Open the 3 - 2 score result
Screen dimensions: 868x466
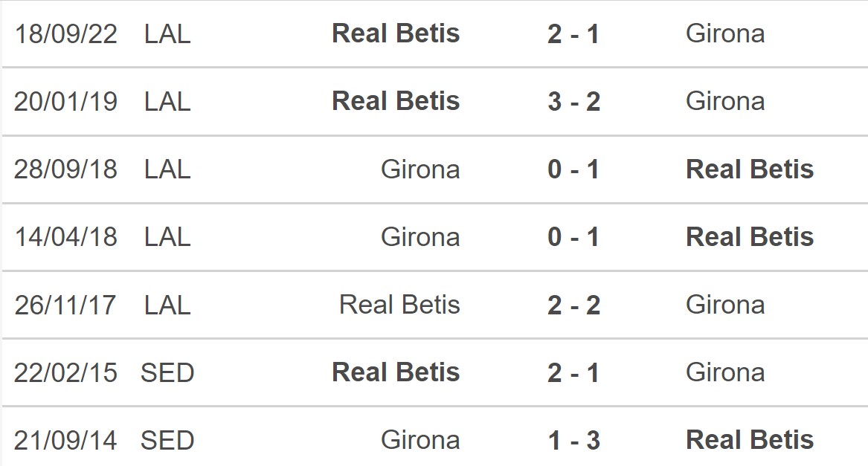573,102
